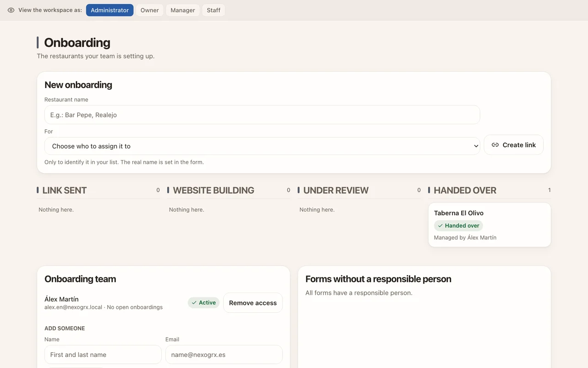Image resolution: width=588 pixels, height=368 pixels.
Task: Click the Link Sent column header
Action: (64, 190)
